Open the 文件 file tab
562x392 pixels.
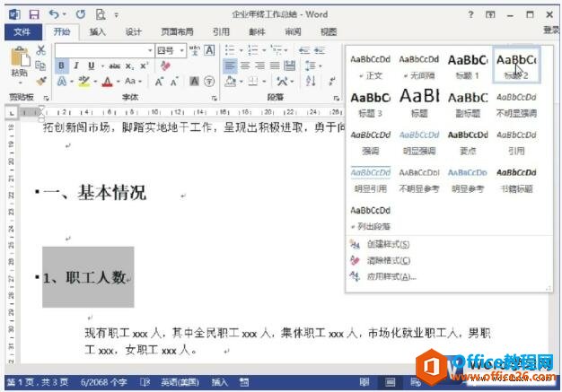coord(22,32)
